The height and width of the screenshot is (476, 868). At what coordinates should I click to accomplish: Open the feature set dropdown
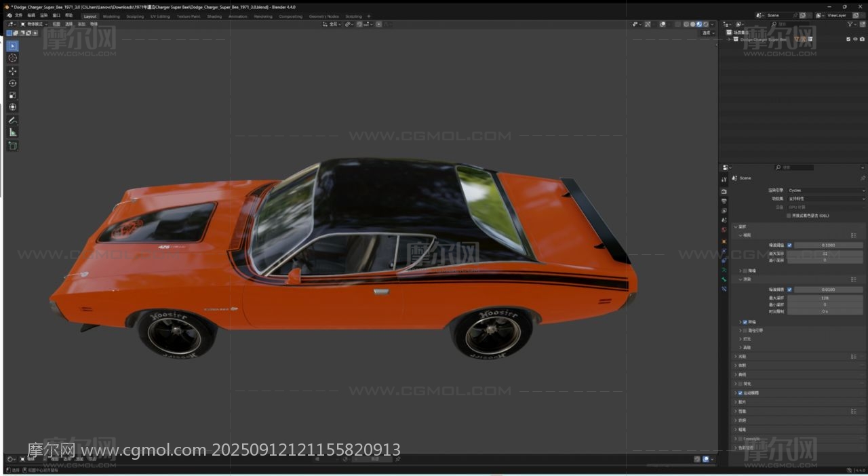tap(826, 199)
